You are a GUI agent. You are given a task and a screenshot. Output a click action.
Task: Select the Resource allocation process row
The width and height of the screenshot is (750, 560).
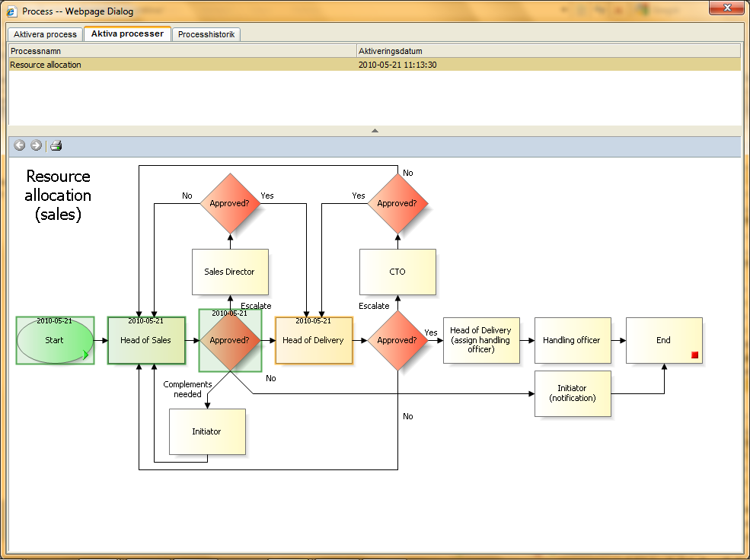point(375,65)
